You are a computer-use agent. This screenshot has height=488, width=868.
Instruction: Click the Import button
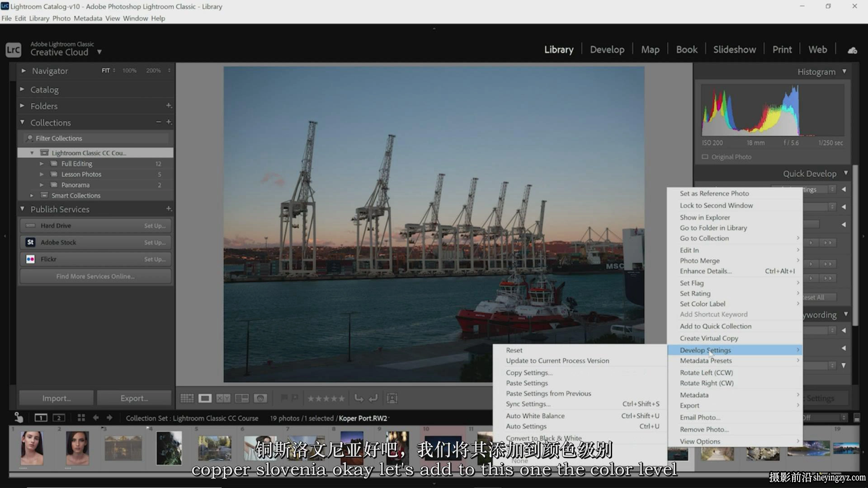(x=57, y=398)
